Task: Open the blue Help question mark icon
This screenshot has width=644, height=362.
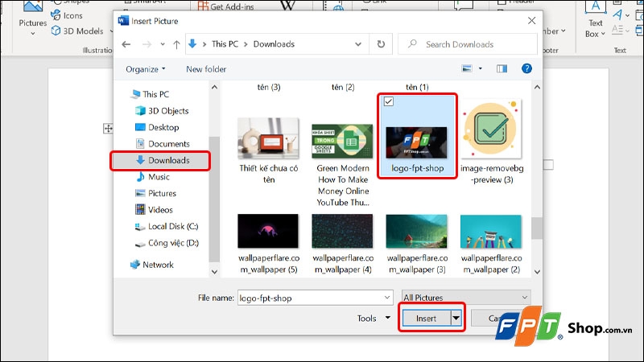Action: coord(526,69)
